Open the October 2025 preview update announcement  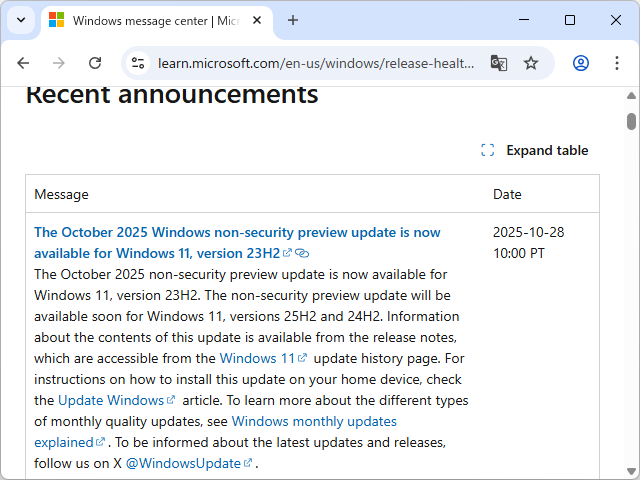[237, 243]
